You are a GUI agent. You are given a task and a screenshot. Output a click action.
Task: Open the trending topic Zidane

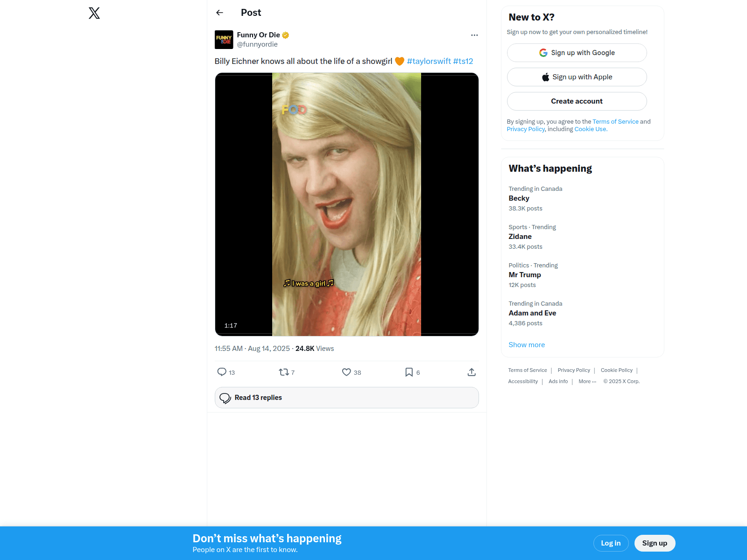(582, 237)
